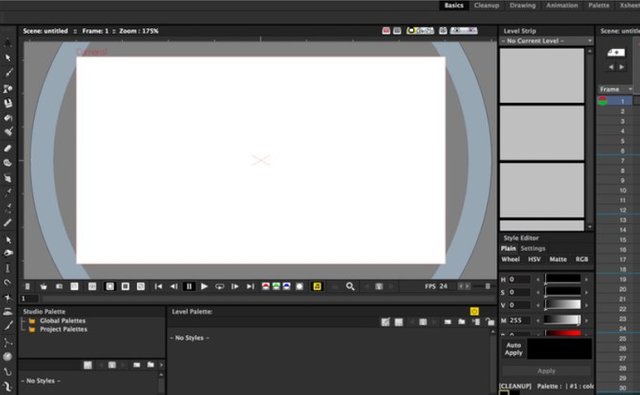640x395 pixels.
Task: Switch to the Cleanup room tab
Action: click(x=487, y=5)
